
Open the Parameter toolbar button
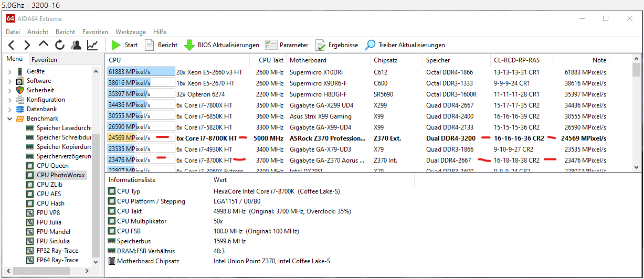tap(287, 45)
